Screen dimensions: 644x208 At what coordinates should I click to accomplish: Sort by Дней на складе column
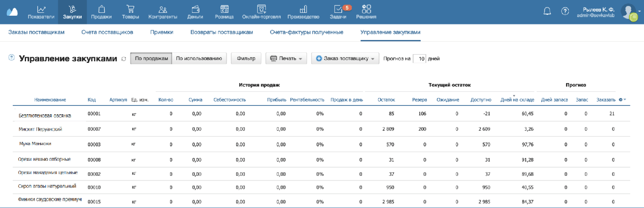(x=517, y=100)
